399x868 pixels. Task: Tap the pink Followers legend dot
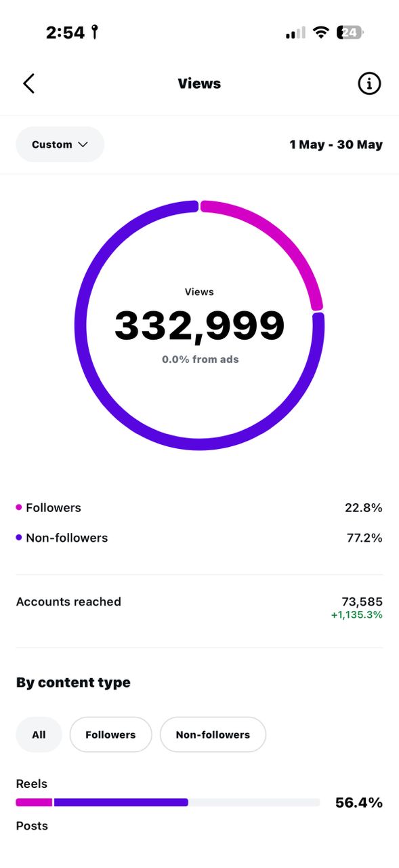click(19, 507)
